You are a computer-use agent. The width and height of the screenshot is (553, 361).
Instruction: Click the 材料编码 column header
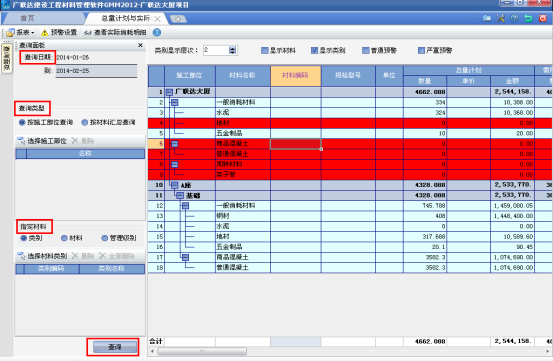pos(296,75)
